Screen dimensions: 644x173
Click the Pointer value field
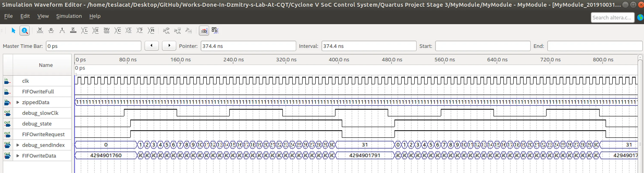click(x=248, y=46)
